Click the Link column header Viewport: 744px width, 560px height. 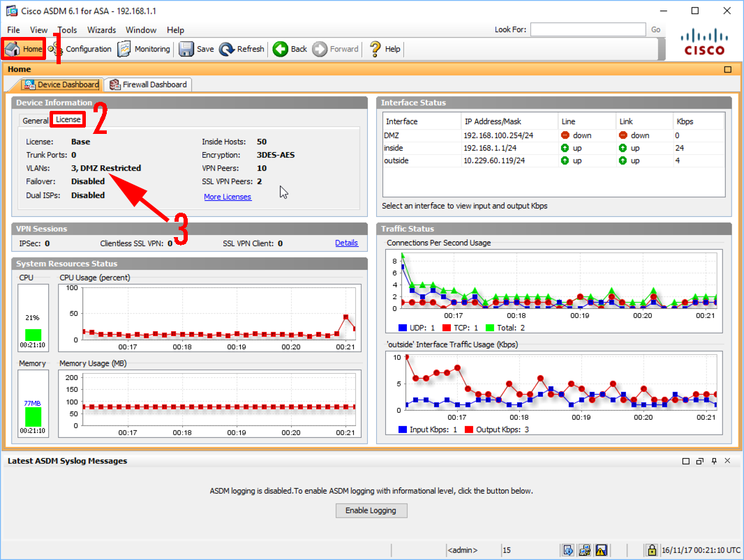pyautogui.click(x=644, y=121)
